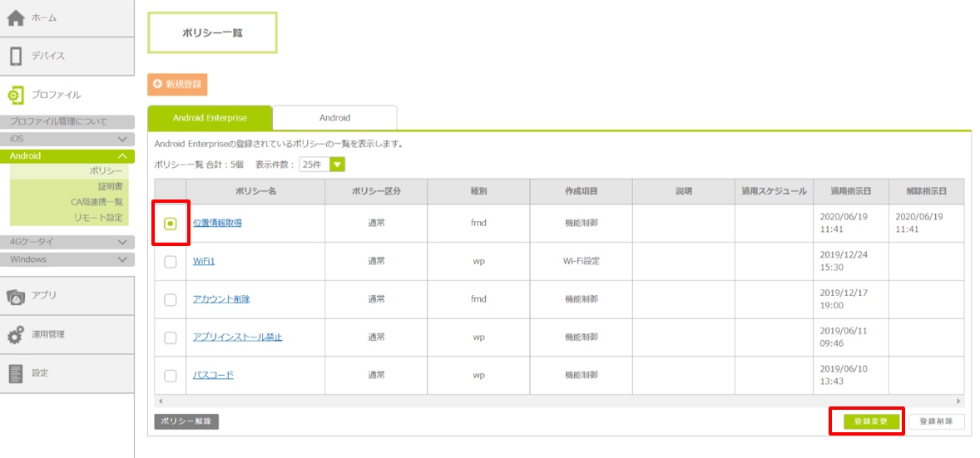Click the horizontal scrollbar under the table
The image size is (980, 458).
[x=559, y=401]
